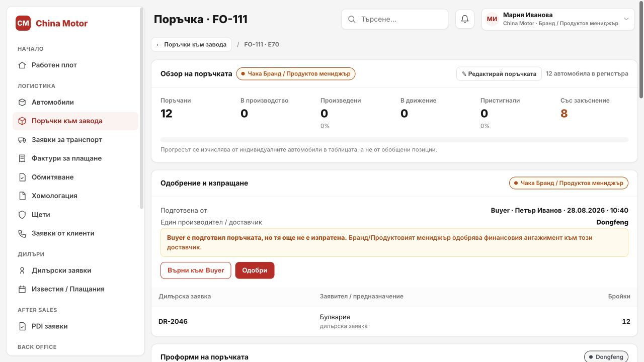Click the Търсене search input field

394,20
